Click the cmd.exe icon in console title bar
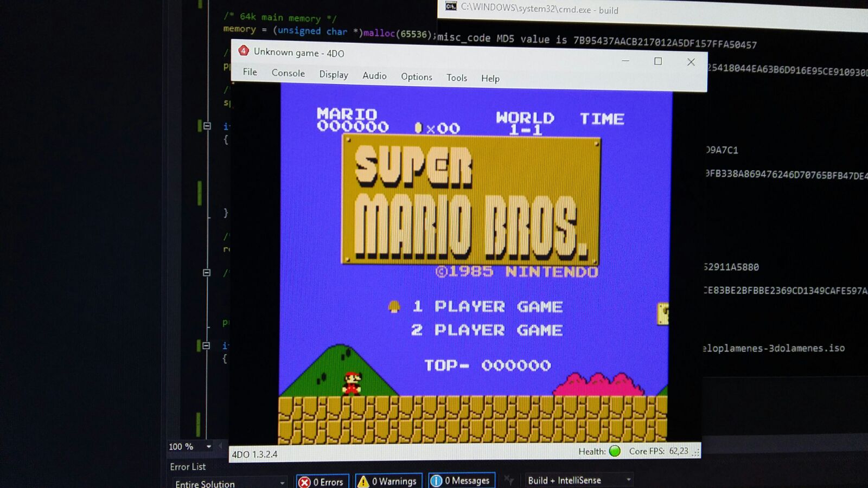 click(x=451, y=6)
